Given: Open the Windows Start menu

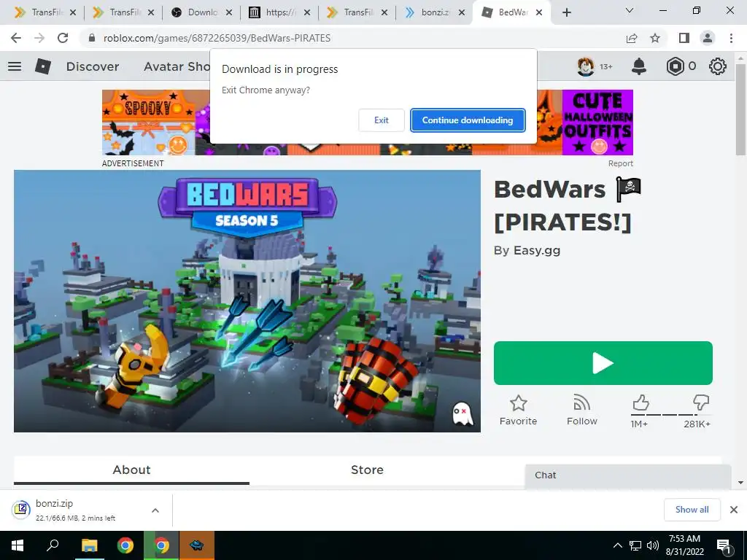Looking at the screenshot, I should [x=18, y=545].
